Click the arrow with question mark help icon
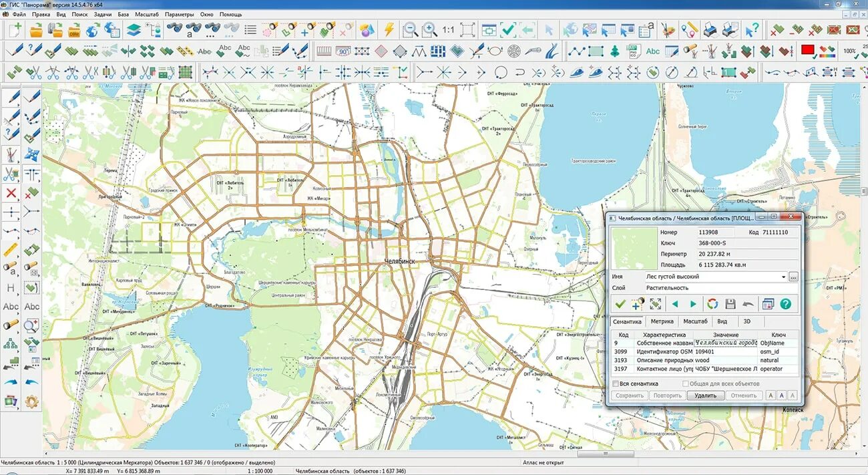Screen dimensions: 868x475 752,29
